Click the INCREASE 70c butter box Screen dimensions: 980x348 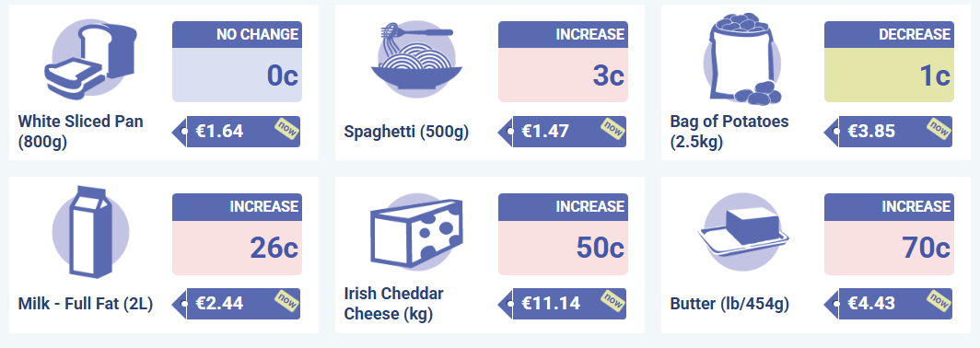[889, 234]
